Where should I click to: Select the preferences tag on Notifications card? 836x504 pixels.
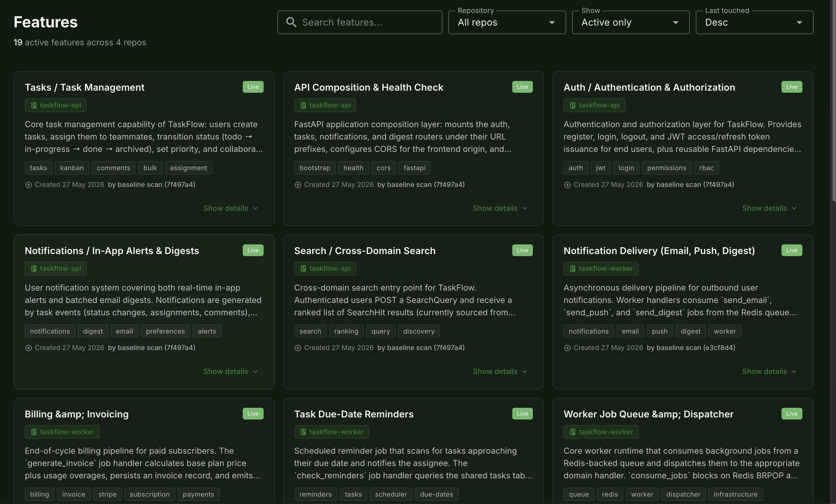165,331
